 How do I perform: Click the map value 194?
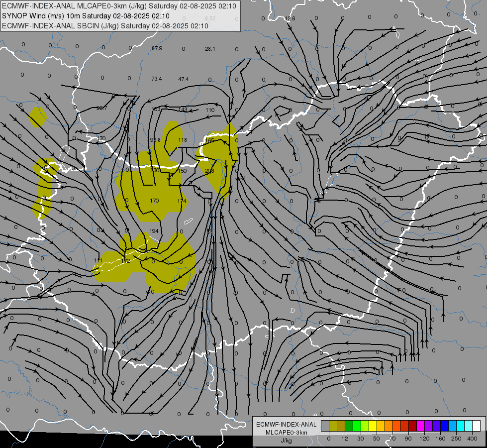pos(154,230)
